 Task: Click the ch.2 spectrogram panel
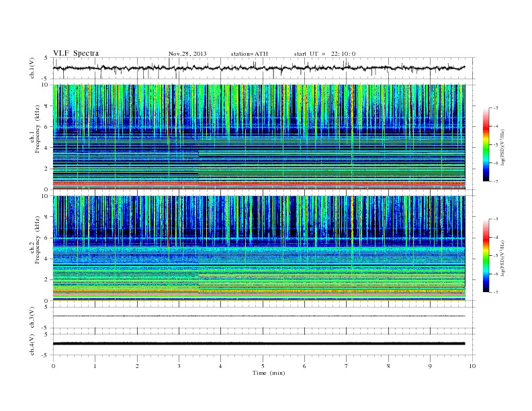259,248
